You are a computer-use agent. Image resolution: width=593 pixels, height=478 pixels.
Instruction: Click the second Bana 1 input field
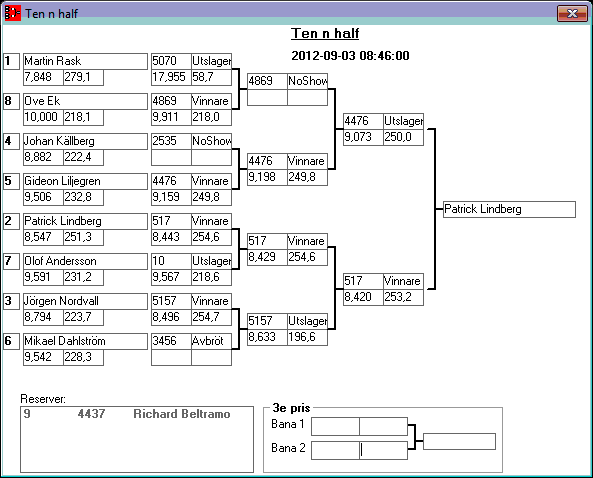(383, 427)
